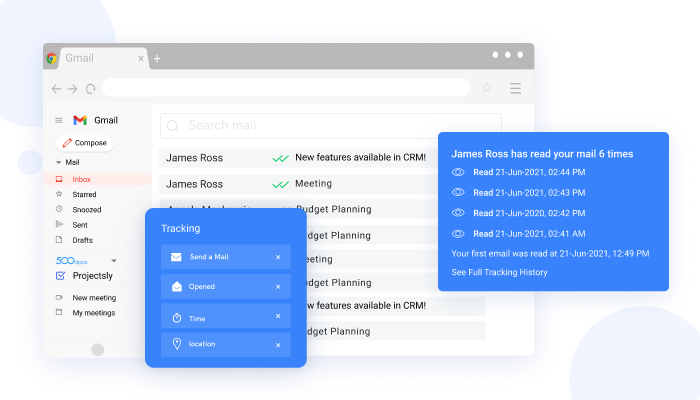Click the Starred star icon in sidebar
This screenshot has width=700, height=400.
coord(59,194)
